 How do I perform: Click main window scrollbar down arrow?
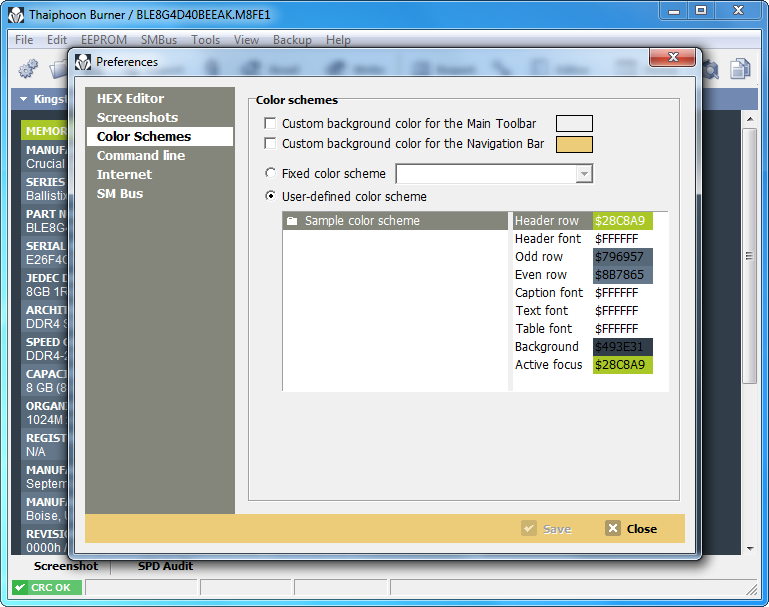[750, 549]
